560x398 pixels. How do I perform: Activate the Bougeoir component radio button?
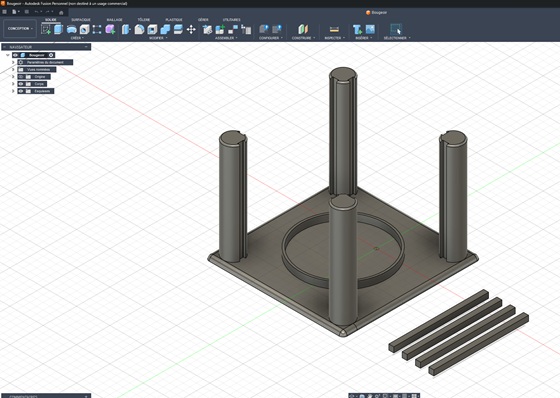[x=51, y=55]
